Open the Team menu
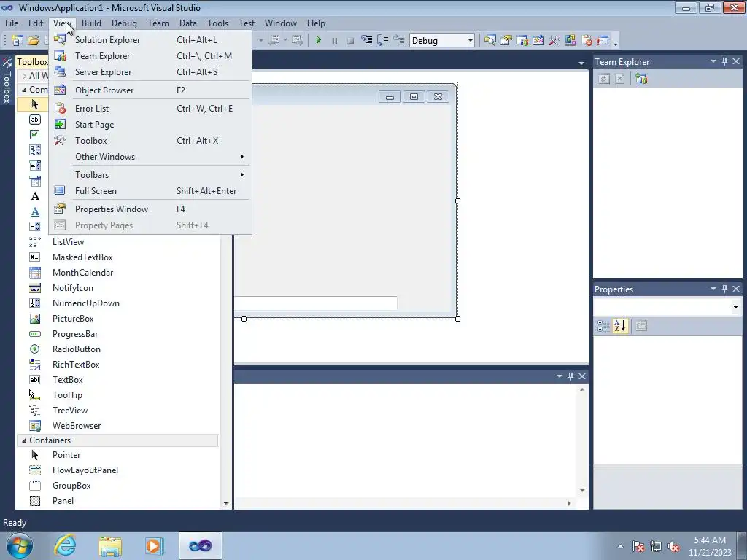This screenshot has height=560, width=747. pos(158,23)
